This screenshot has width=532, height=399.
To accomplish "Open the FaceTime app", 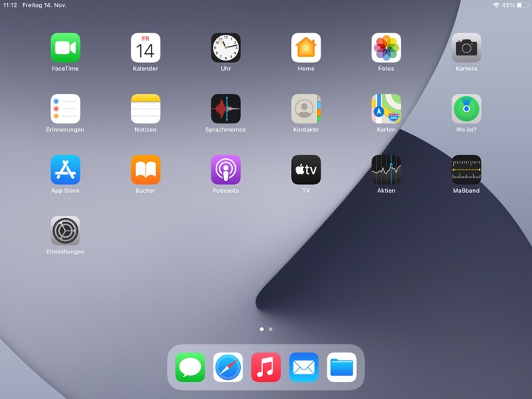I will pos(65,47).
